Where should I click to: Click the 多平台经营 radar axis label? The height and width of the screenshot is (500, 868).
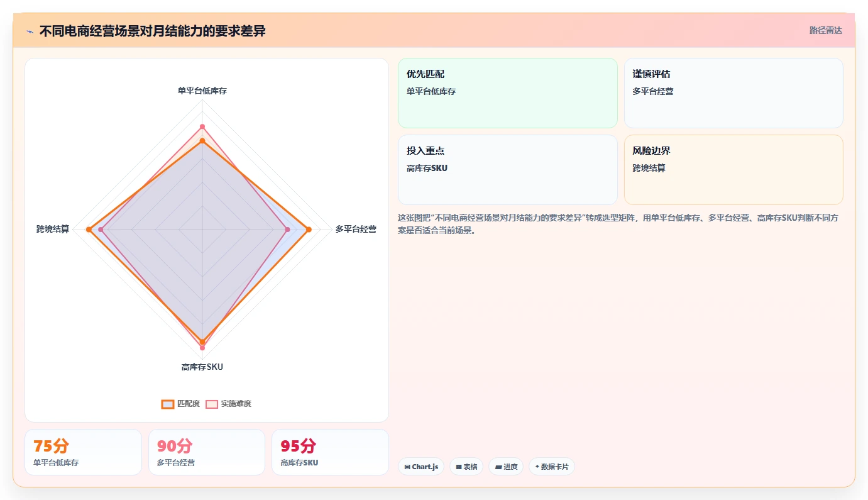[x=356, y=229]
